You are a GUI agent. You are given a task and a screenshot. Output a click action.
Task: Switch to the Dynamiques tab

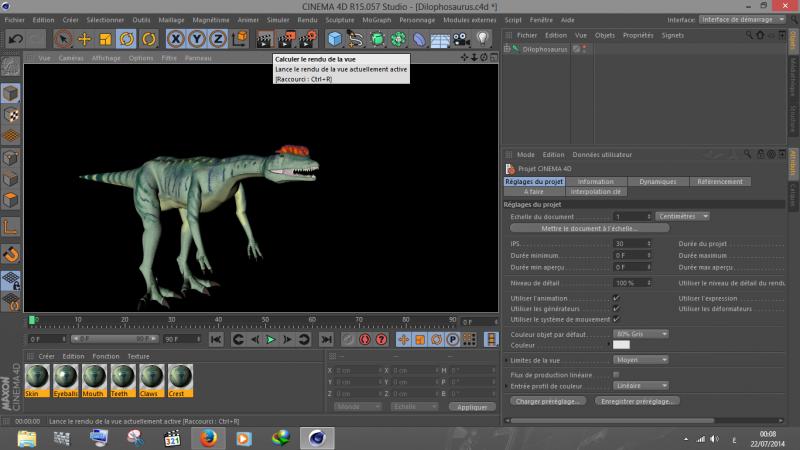[x=658, y=182]
